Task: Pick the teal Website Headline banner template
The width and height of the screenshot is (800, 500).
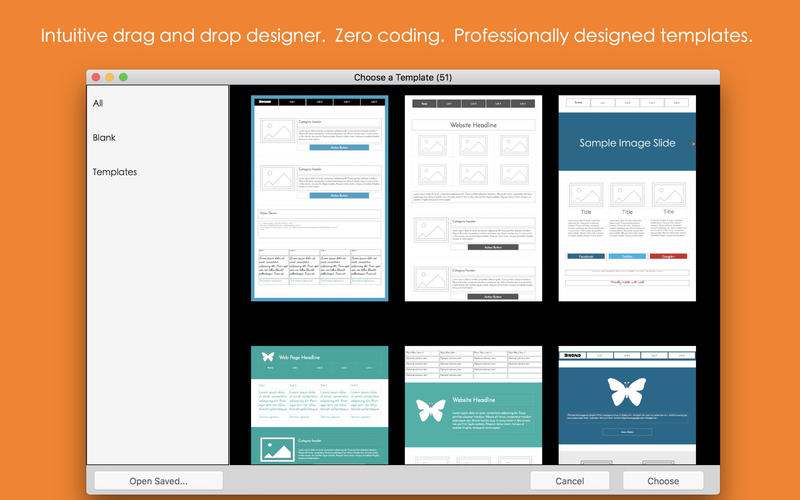Action: [473, 405]
